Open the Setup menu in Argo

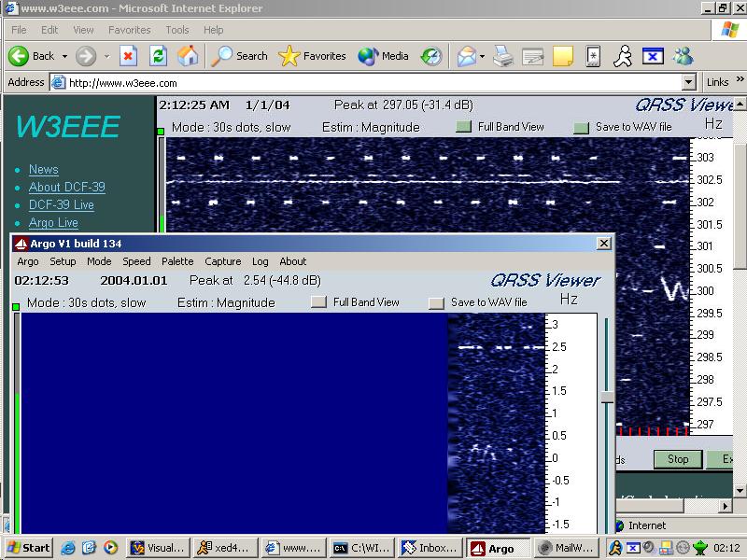pyautogui.click(x=63, y=261)
